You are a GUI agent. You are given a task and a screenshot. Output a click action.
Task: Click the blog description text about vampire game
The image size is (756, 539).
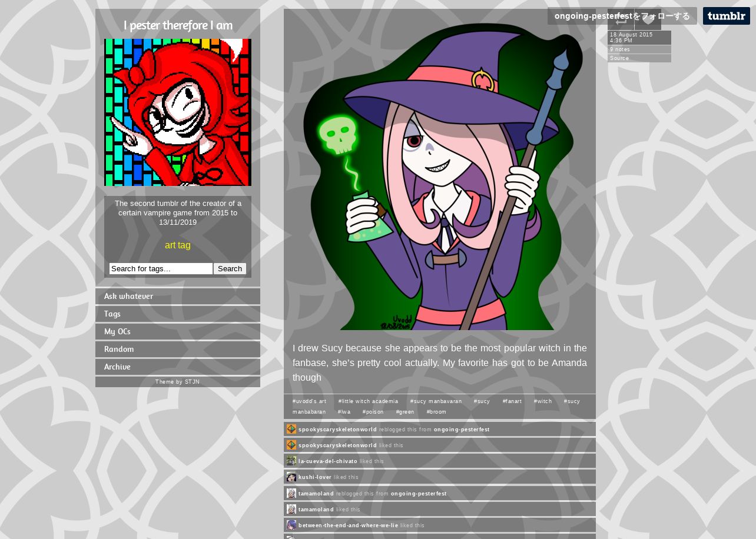click(178, 212)
